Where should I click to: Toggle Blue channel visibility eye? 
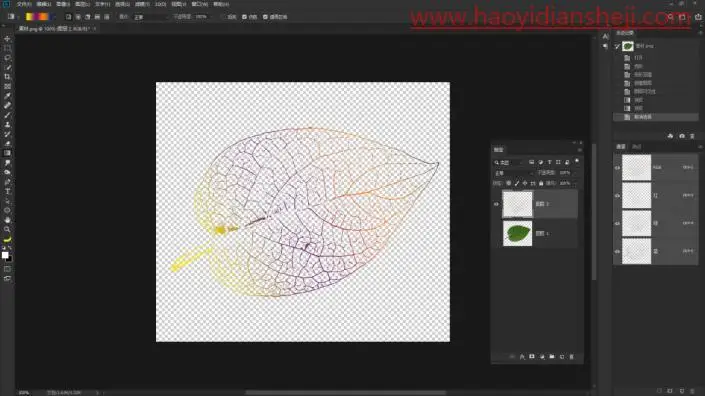tap(617, 251)
